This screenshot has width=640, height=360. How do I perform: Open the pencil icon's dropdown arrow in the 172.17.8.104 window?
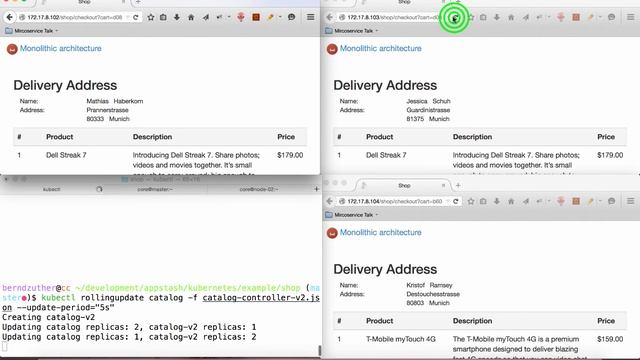click(600, 201)
